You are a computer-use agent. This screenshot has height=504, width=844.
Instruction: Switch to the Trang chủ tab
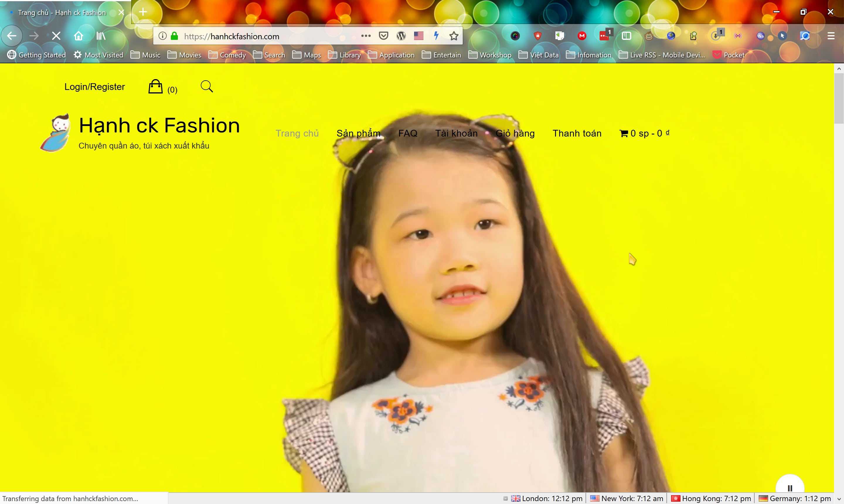(61, 12)
